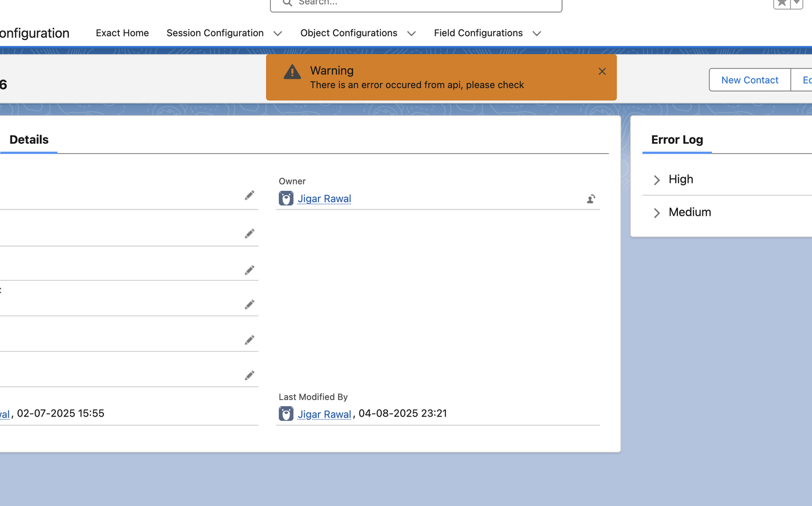This screenshot has height=506, width=812.
Task: Go to the Exact Home tab
Action: coord(122,33)
